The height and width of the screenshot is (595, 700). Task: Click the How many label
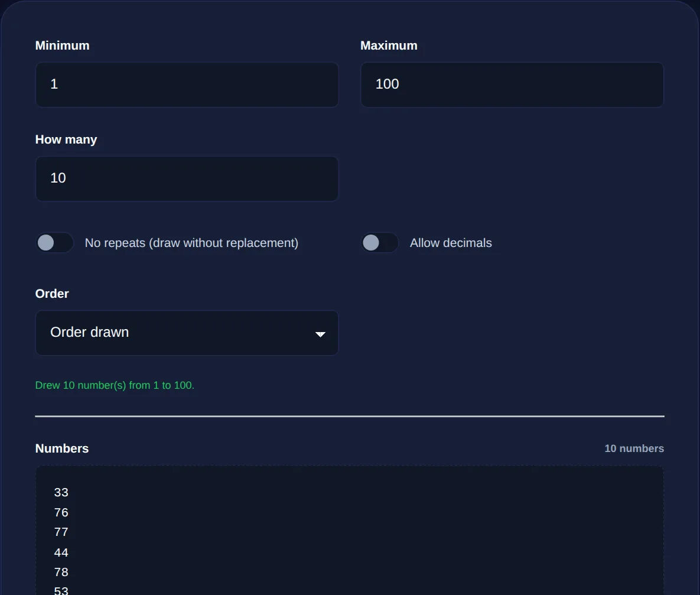pyautogui.click(x=66, y=140)
